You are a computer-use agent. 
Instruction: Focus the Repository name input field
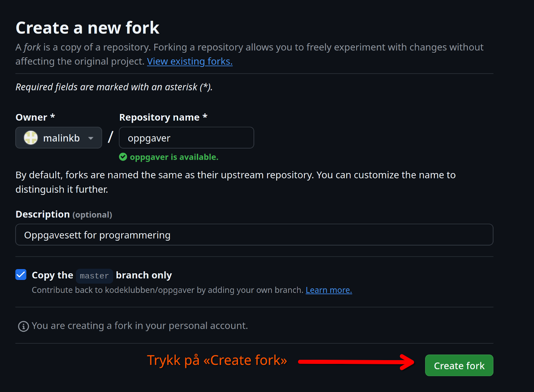point(186,138)
